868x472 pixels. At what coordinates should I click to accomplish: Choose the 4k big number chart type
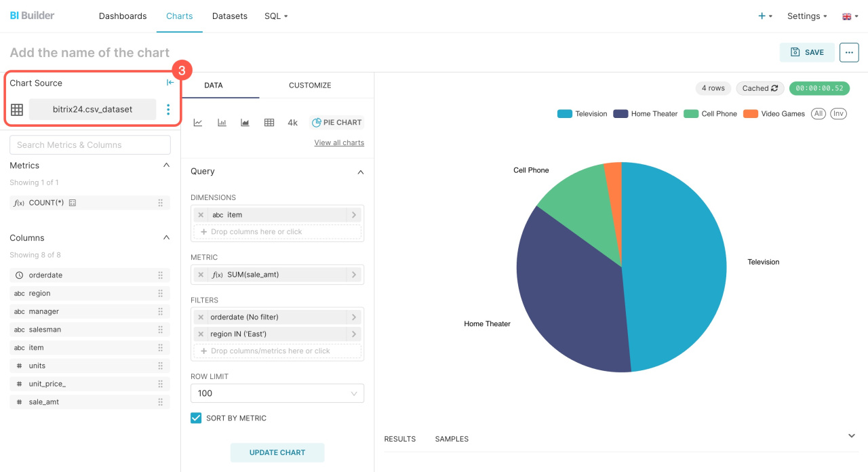(293, 123)
